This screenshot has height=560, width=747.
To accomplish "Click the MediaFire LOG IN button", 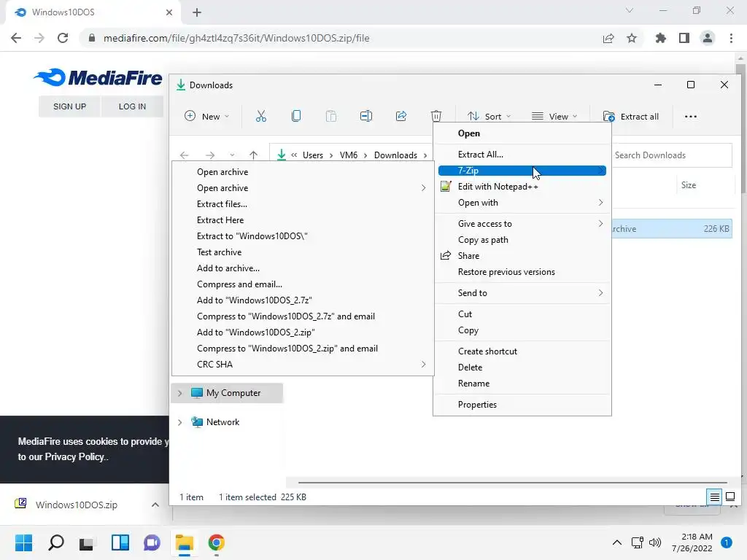I will pos(132,106).
